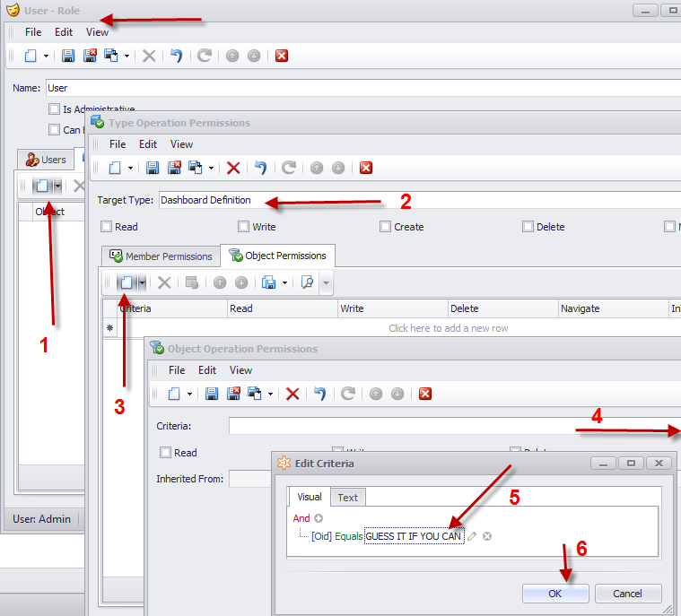The image size is (681, 616).
Task: Open View menu in User - Role window
Action: (97, 32)
